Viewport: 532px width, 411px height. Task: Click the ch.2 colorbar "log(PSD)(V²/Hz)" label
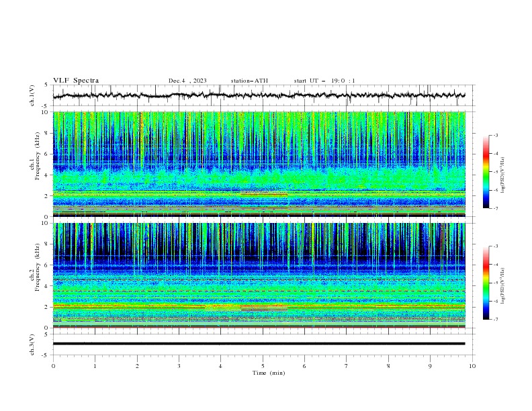click(502, 286)
